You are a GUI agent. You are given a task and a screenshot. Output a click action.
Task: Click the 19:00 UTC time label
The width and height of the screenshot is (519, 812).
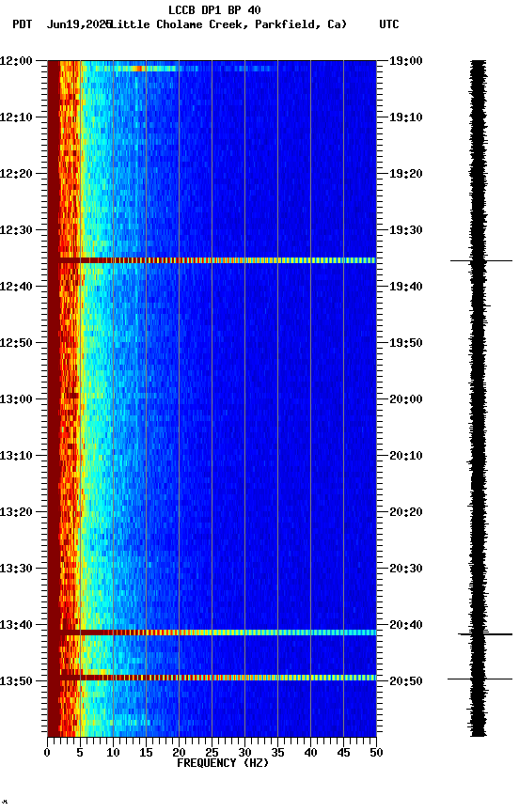tap(406, 61)
